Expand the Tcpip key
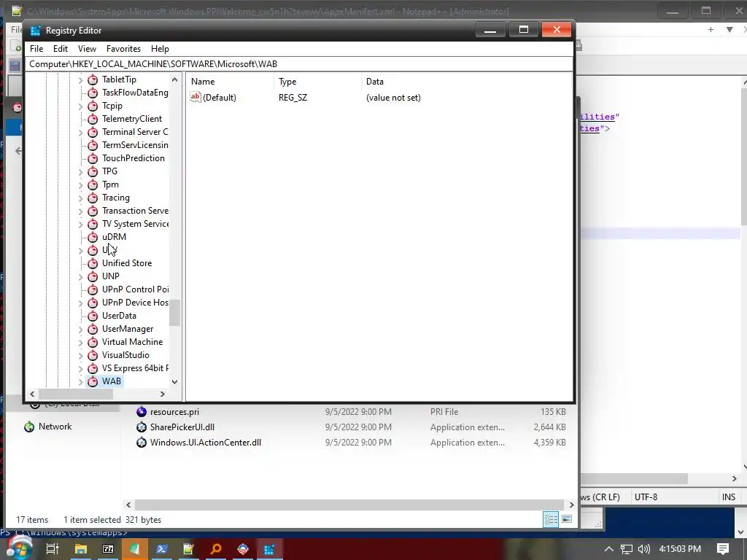This screenshot has width=747, height=560. click(80, 106)
